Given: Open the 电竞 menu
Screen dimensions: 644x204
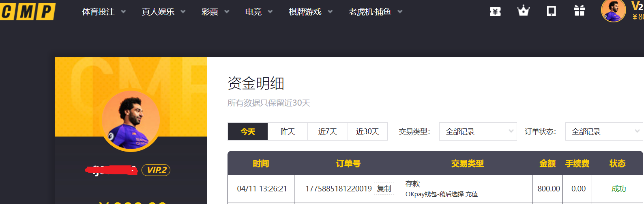Looking at the screenshot, I should tap(258, 12).
